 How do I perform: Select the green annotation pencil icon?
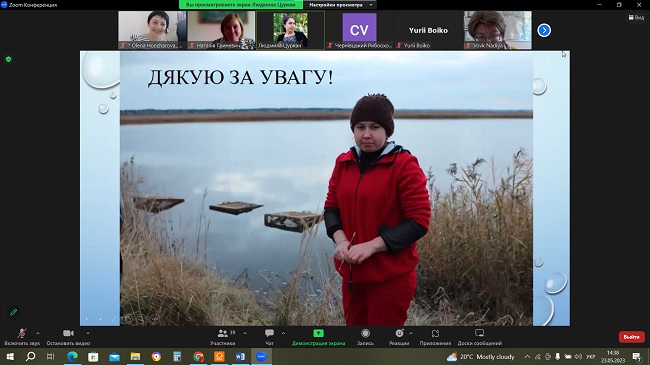13,312
